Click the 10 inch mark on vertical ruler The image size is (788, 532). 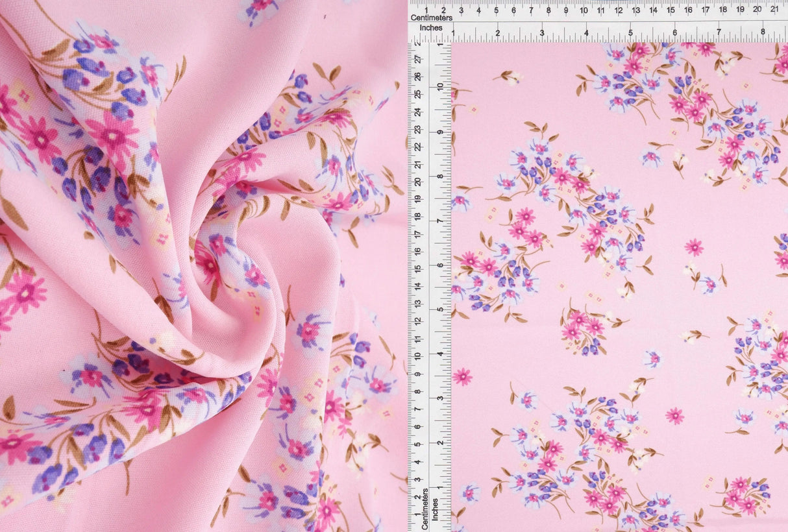click(439, 87)
